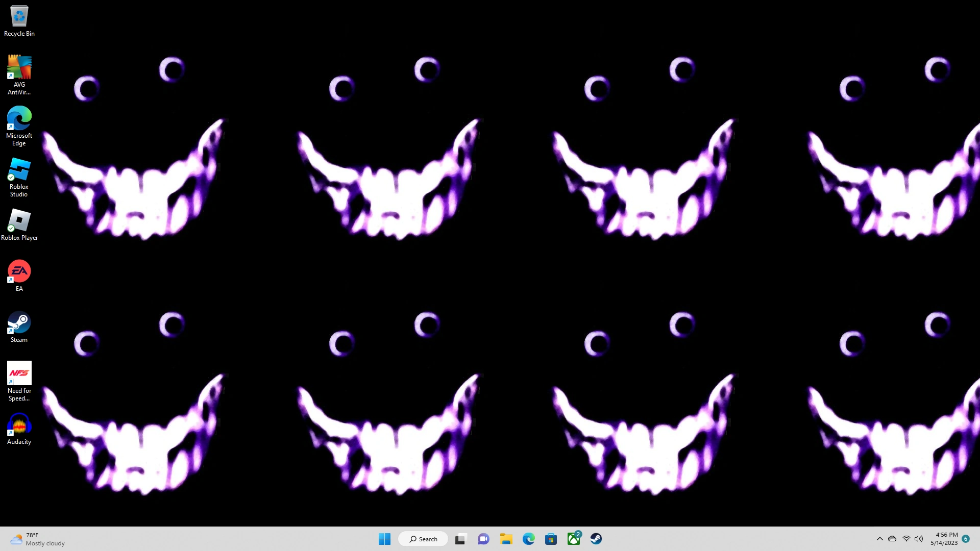Open the Xbox app from the taskbar
980x551 pixels.
(573, 539)
